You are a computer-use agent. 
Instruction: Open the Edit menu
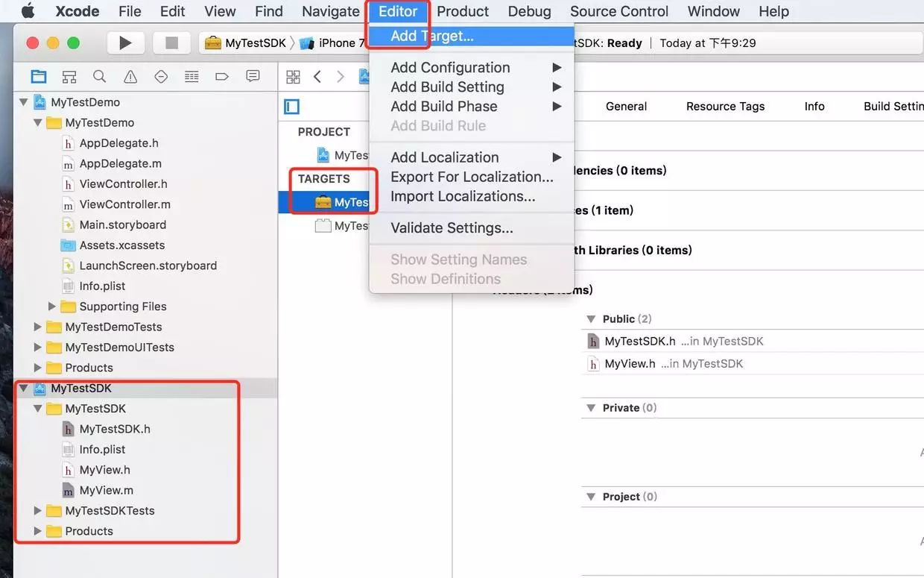173,11
